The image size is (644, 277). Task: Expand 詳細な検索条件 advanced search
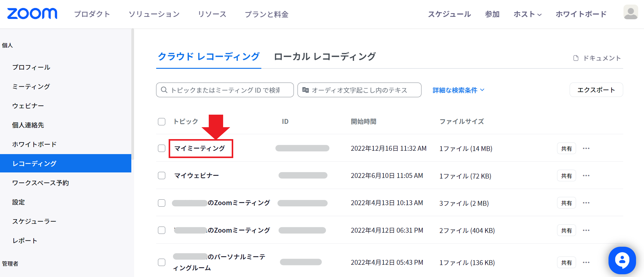tap(458, 90)
